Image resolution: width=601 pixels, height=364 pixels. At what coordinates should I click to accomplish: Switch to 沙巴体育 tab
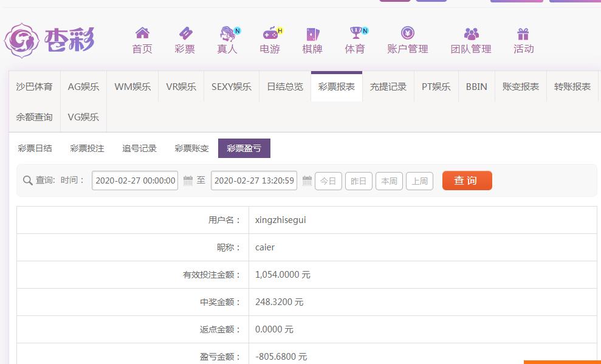pyautogui.click(x=34, y=86)
